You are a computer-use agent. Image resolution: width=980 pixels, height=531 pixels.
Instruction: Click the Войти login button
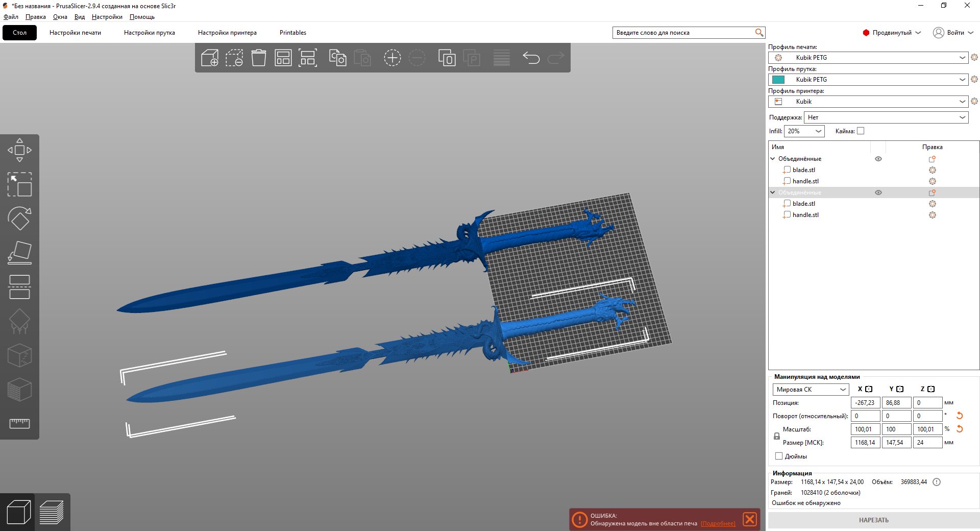[x=953, y=33]
